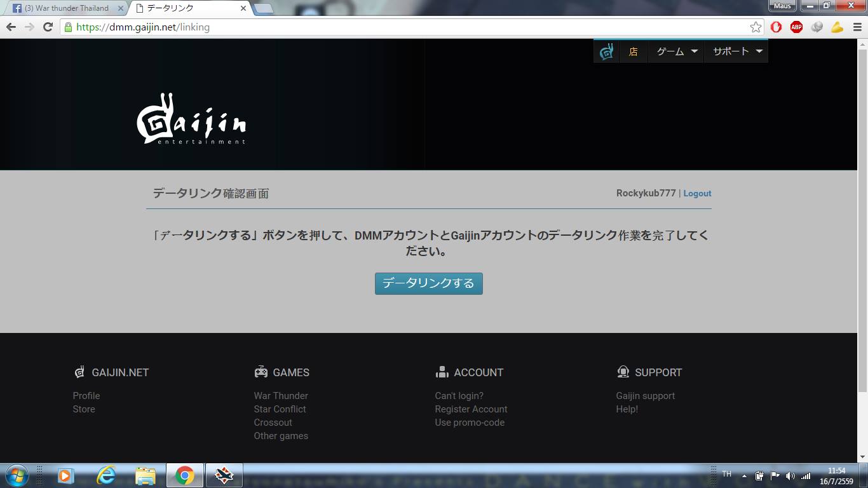Open Windows Explorer folder icon in taskbar
868x488 pixels.
pos(146,475)
